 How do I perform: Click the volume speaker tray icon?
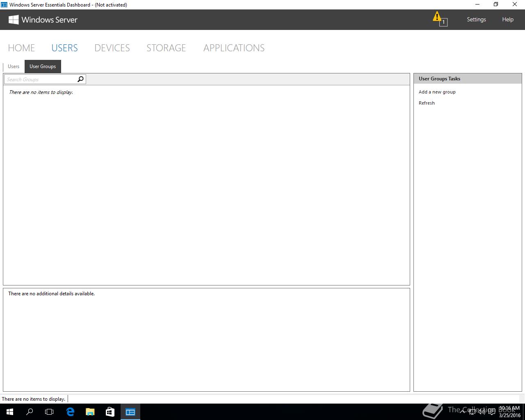[x=482, y=412]
